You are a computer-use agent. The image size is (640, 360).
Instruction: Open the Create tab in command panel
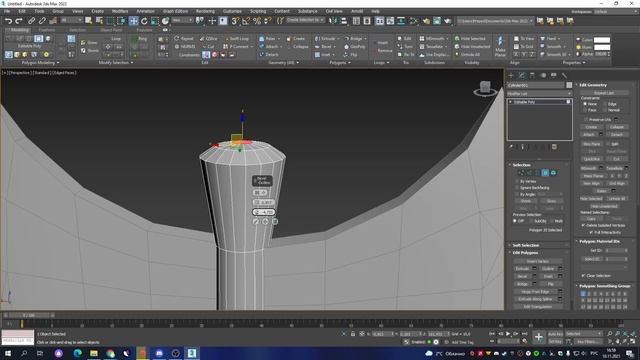511,75
